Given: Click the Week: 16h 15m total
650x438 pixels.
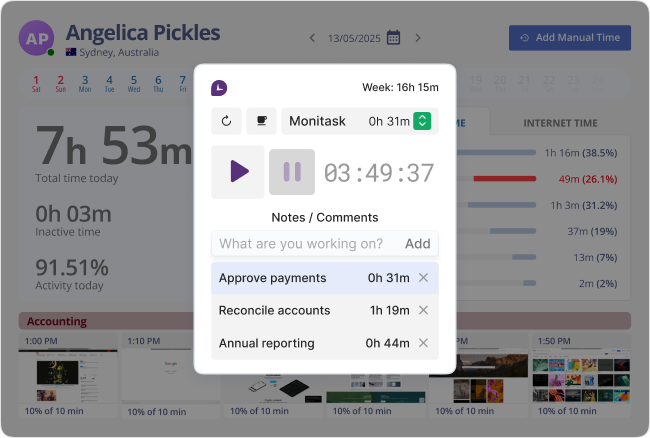Looking at the screenshot, I should tap(400, 87).
